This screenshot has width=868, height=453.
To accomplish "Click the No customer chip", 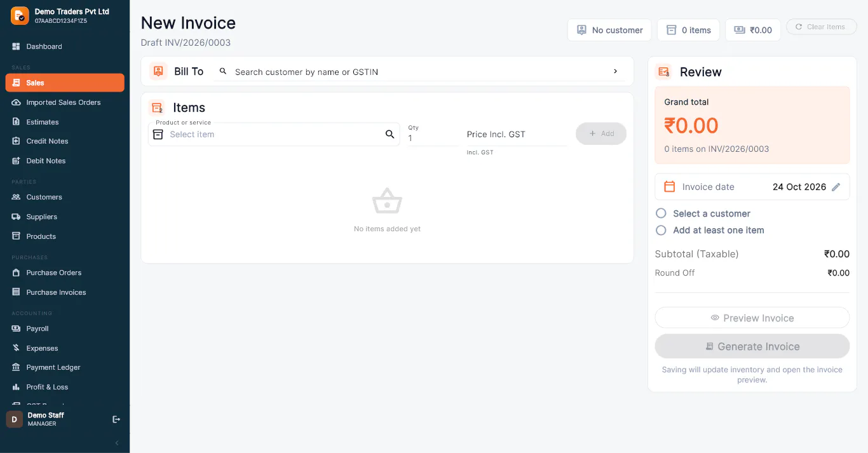I will point(609,30).
